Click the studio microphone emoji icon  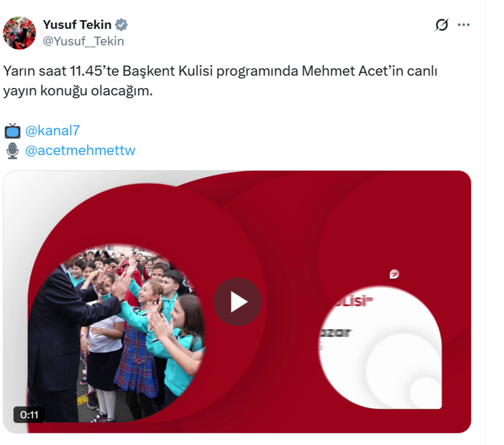coord(12,150)
